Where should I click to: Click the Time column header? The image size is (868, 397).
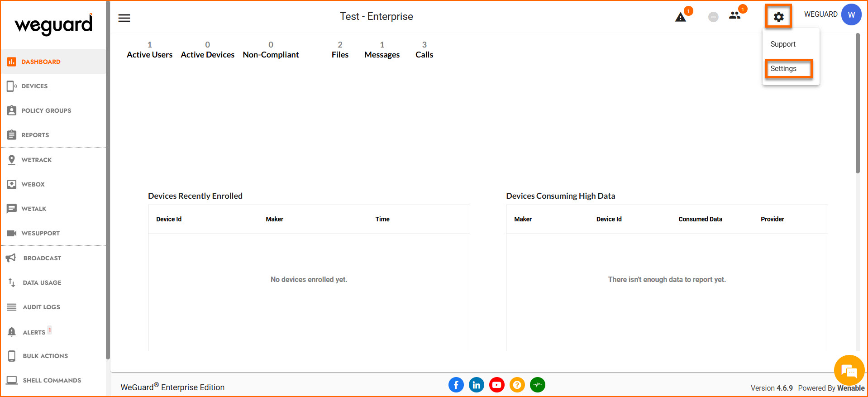coord(382,219)
